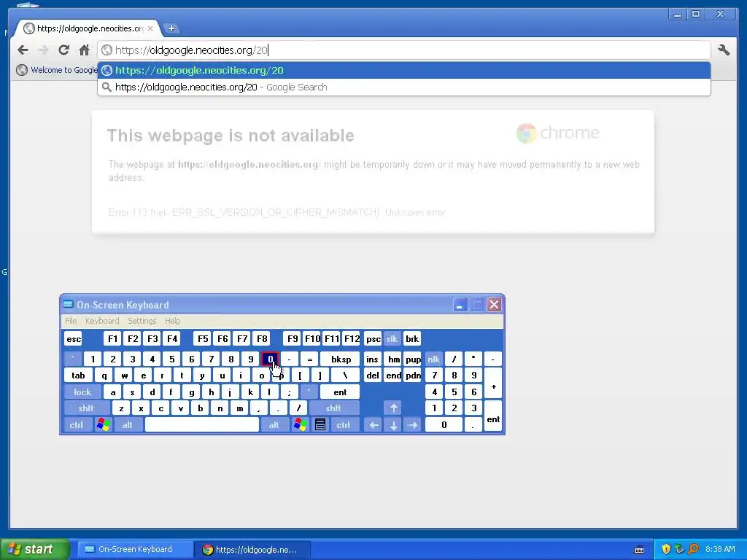Switch to Chrome taskbar button
This screenshot has height=560, width=747.
[x=253, y=550]
